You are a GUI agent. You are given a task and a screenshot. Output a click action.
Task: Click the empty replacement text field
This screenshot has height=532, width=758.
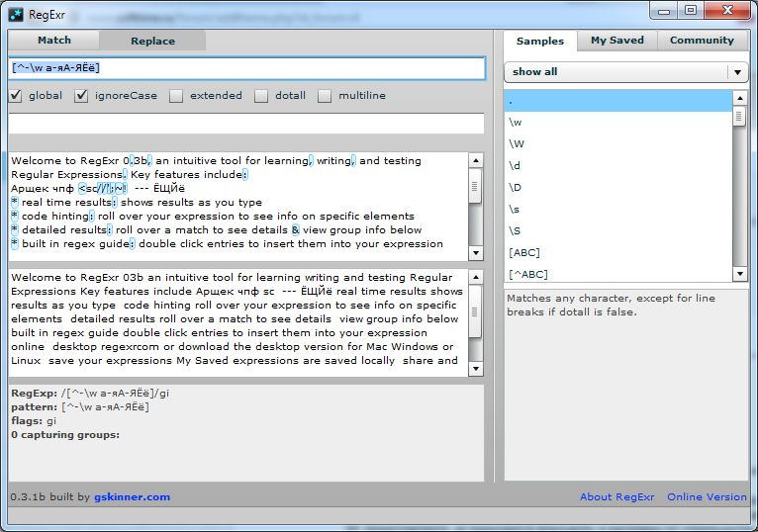246,124
